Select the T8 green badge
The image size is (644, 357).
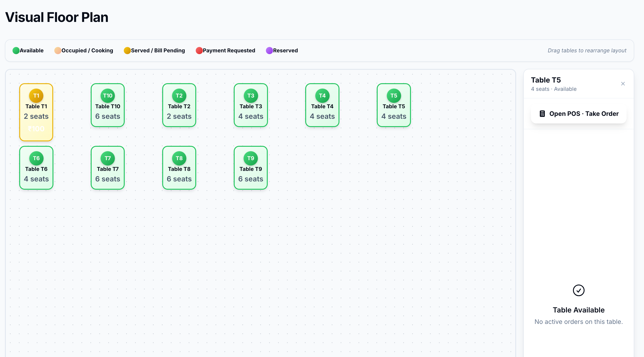(x=179, y=158)
